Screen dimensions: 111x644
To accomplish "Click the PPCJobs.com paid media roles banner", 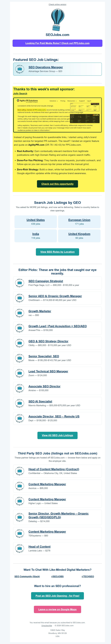I will pyautogui.click(x=57, y=43).
